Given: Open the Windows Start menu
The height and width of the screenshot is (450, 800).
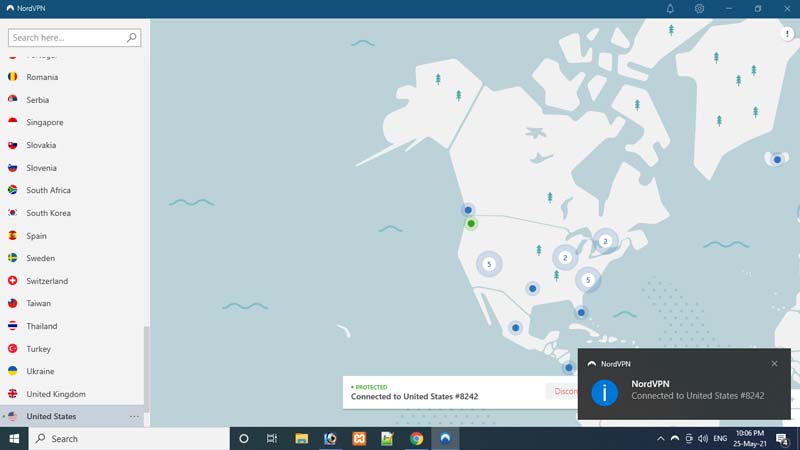Looking at the screenshot, I should (x=14, y=439).
